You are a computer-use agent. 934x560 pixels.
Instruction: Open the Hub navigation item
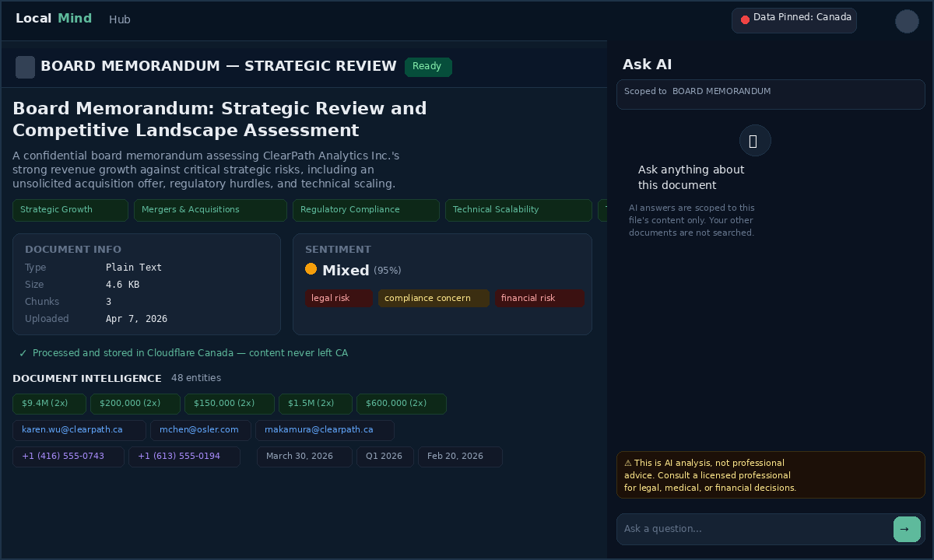tap(120, 19)
